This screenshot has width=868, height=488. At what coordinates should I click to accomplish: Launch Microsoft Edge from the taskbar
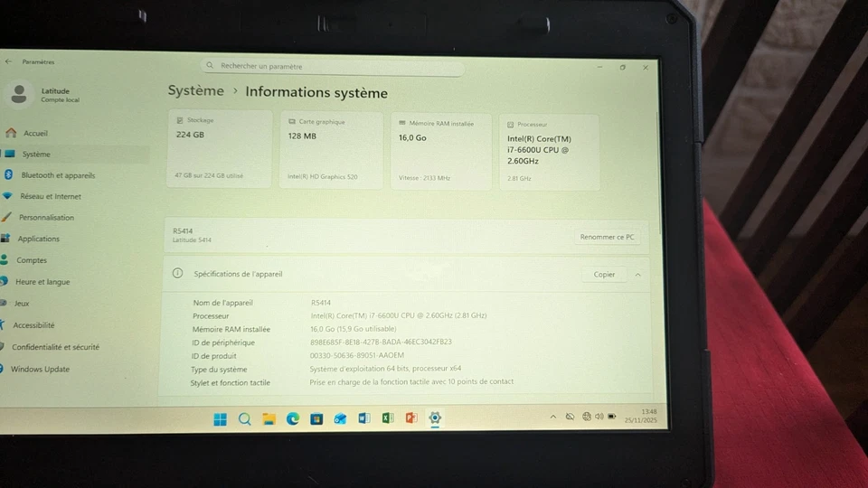click(292, 418)
